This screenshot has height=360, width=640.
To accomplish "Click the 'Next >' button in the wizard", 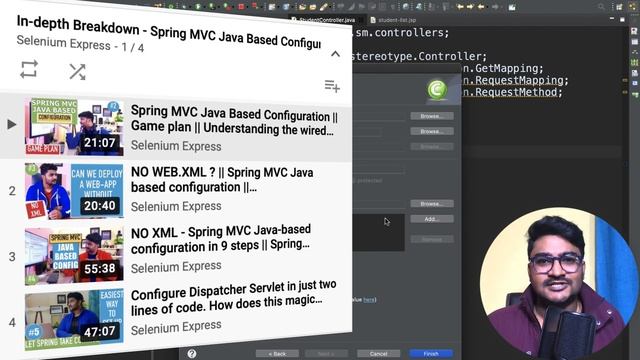I will (x=327, y=353).
